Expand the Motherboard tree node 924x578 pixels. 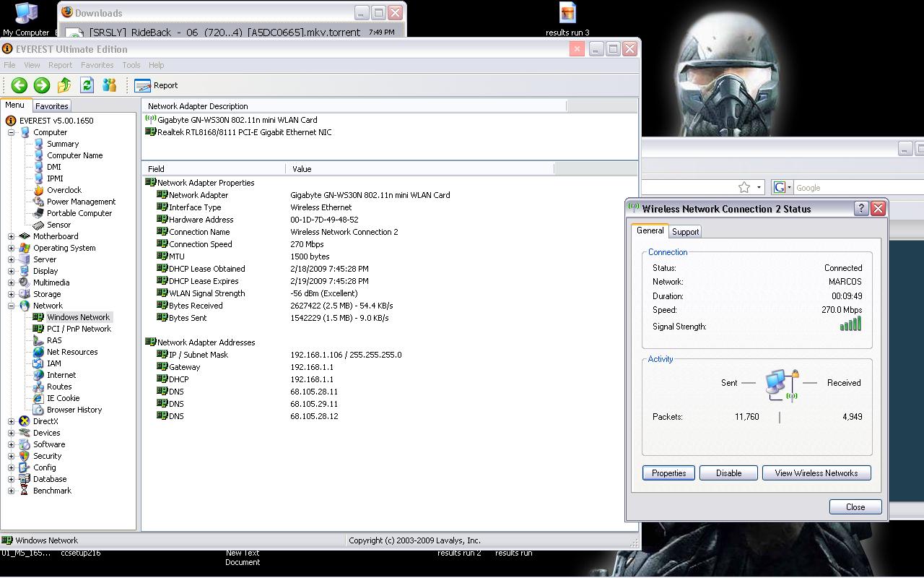[x=12, y=236]
